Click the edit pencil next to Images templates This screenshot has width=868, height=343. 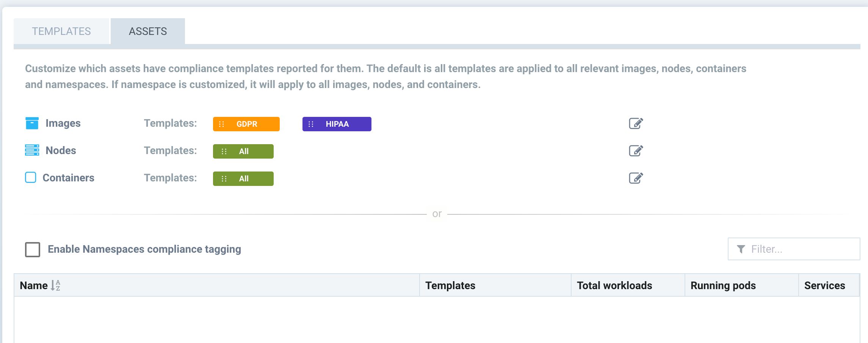tap(636, 123)
